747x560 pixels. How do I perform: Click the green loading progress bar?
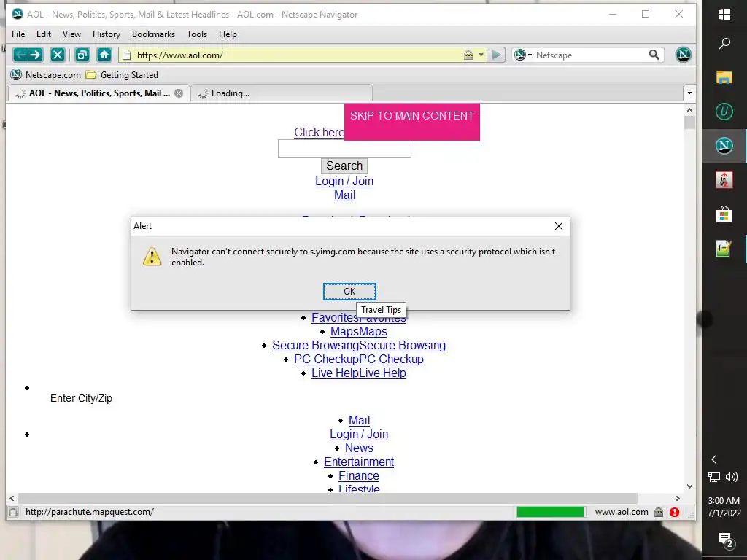point(550,512)
